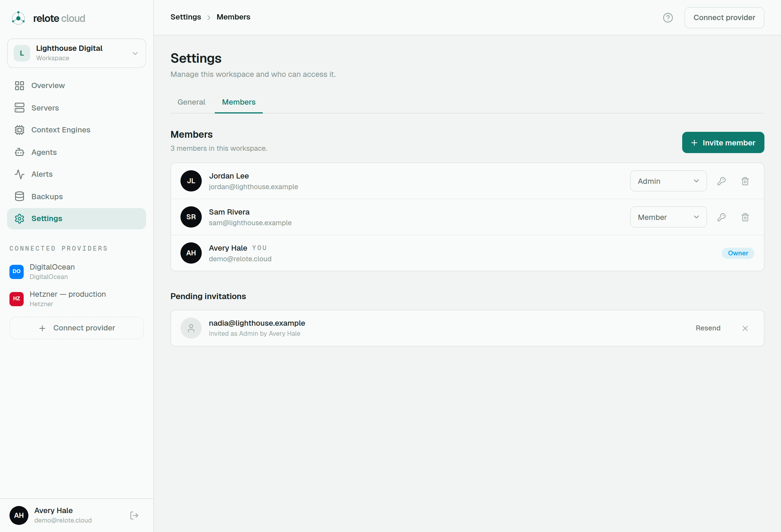Screen dimensions: 781x532
Task: Click the Hetzner HZ provider badge
Action: pyautogui.click(x=17, y=299)
